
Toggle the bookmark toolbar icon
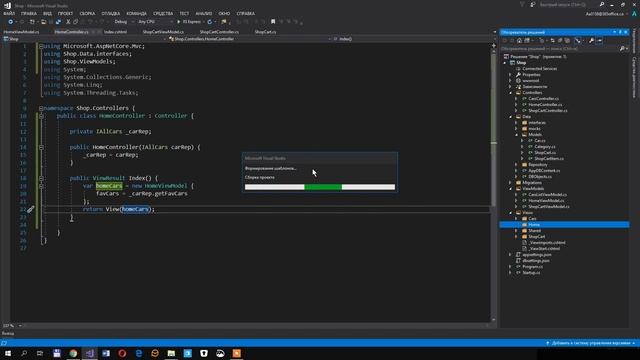tap(273, 22)
